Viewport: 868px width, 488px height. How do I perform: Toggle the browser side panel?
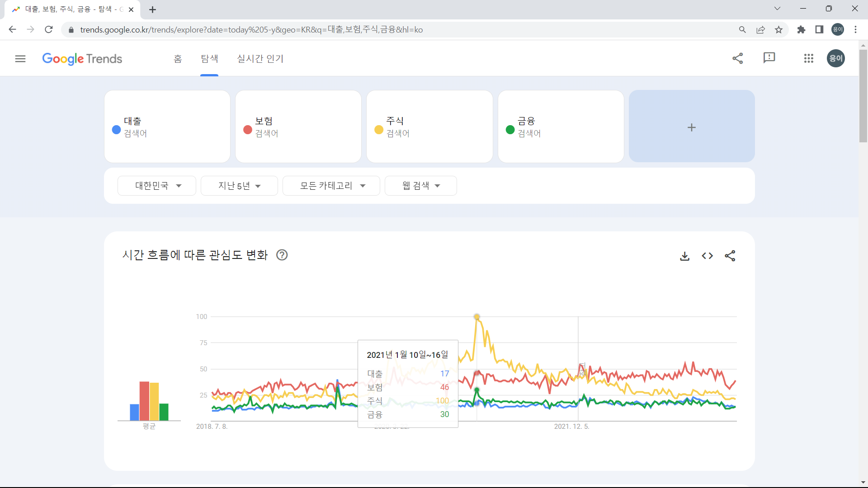pyautogui.click(x=819, y=29)
